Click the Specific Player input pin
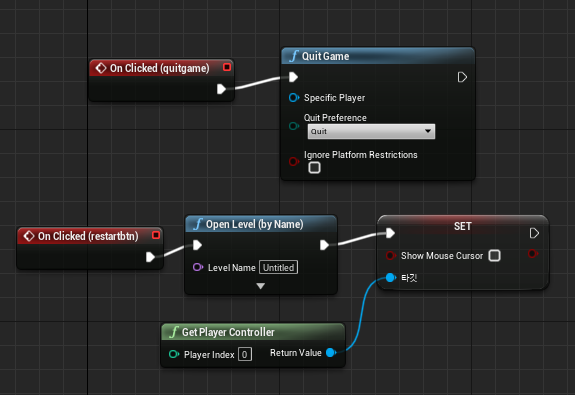The height and width of the screenshot is (395, 575). point(294,98)
